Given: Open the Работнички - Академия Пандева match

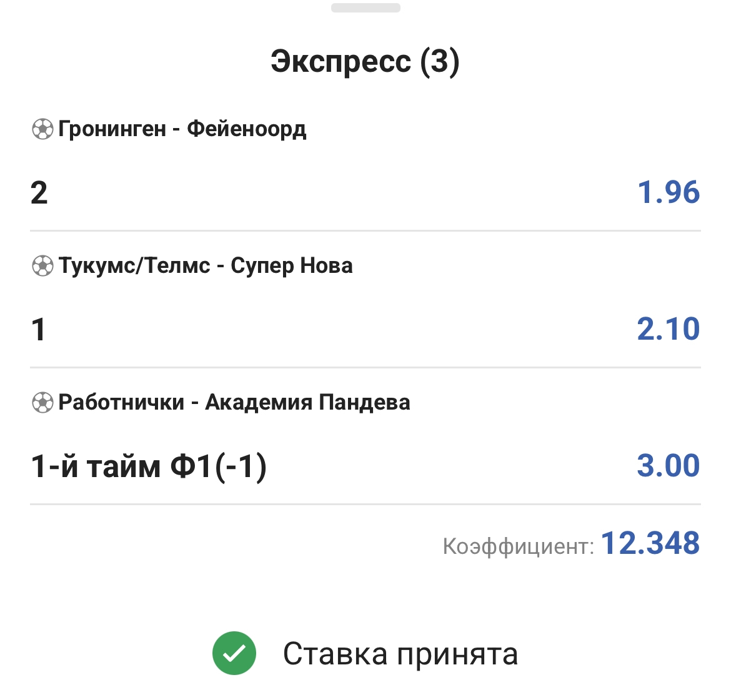Looking at the screenshot, I should point(234,403).
